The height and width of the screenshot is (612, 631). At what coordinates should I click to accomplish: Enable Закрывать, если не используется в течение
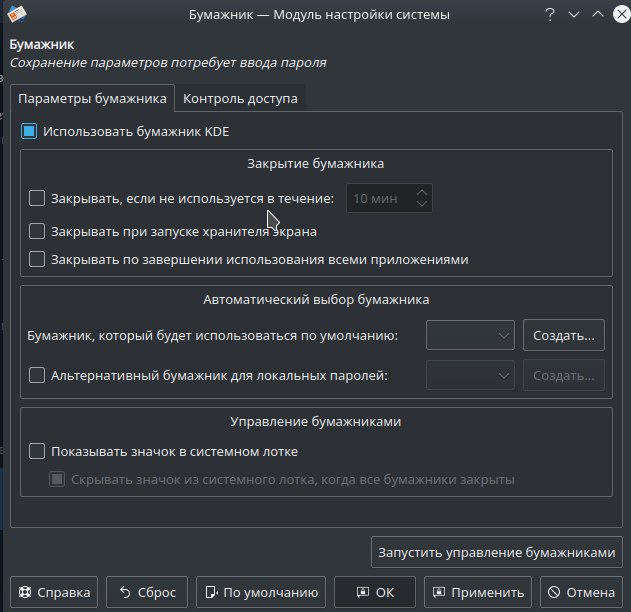pos(37,198)
